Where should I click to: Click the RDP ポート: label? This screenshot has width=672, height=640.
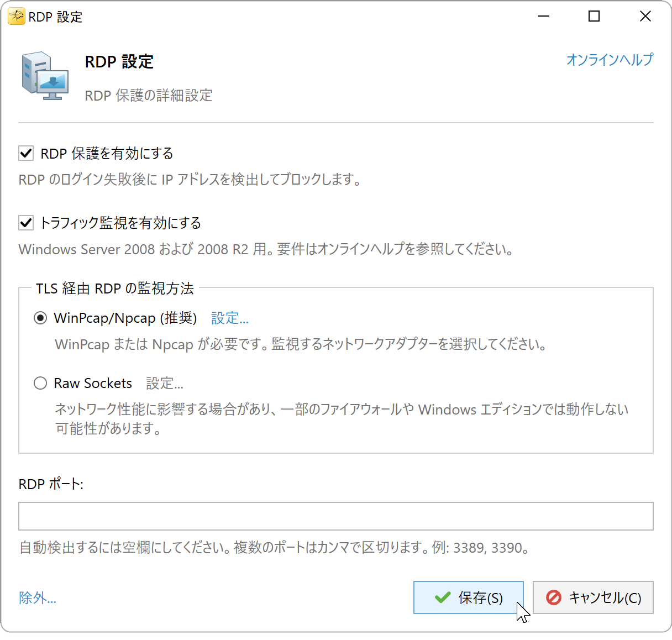pyautogui.click(x=51, y=484)
